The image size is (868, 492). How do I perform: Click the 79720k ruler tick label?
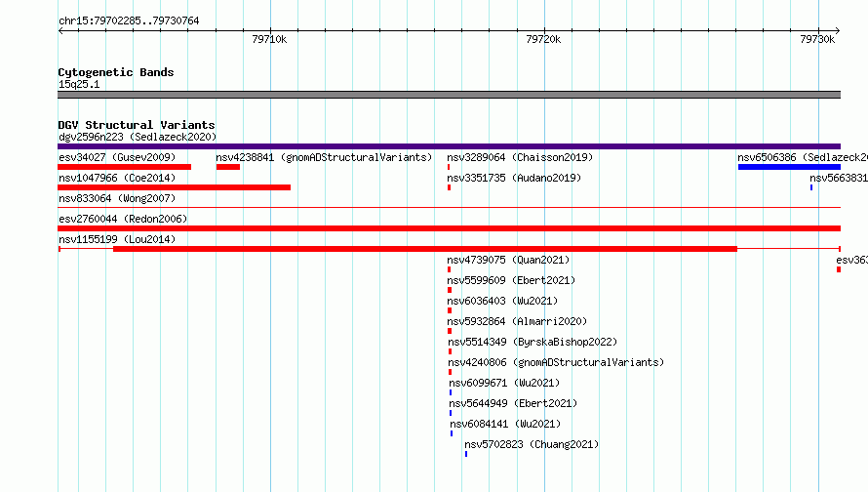click(543, 39)
